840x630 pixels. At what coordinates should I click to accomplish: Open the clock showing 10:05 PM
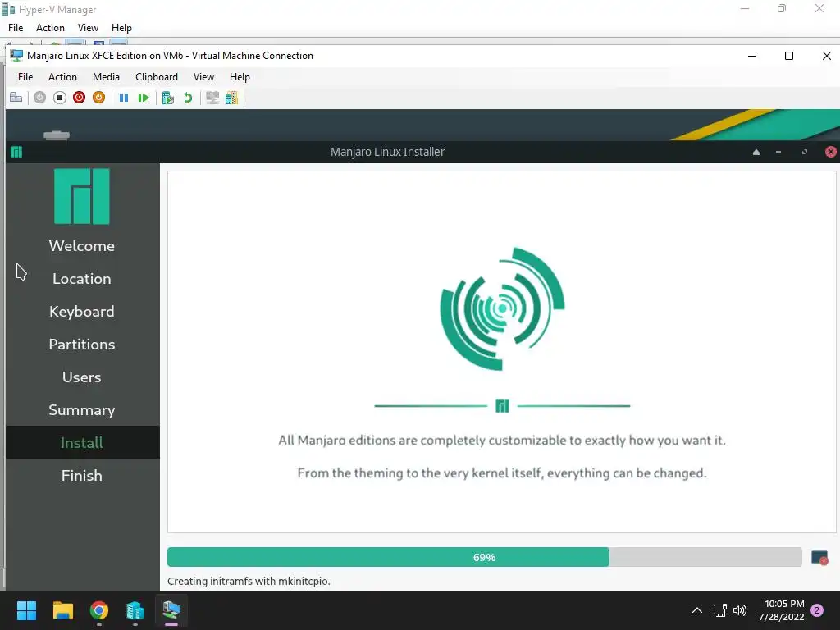tap(782, 610)
